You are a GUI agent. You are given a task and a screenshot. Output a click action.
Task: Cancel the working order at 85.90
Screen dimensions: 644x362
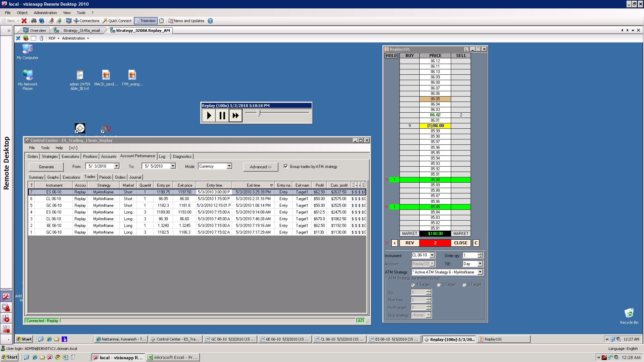(386, 180)
